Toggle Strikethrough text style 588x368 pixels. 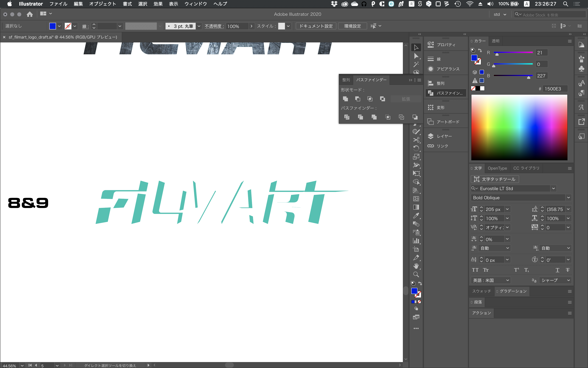click(x=568, y=270)
